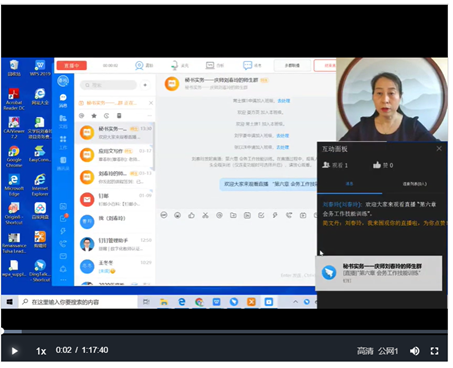Click the Windows search box in the taskbar
This screenshot has width=453, height=368.
pyautogui.click(x=78, y=302)
